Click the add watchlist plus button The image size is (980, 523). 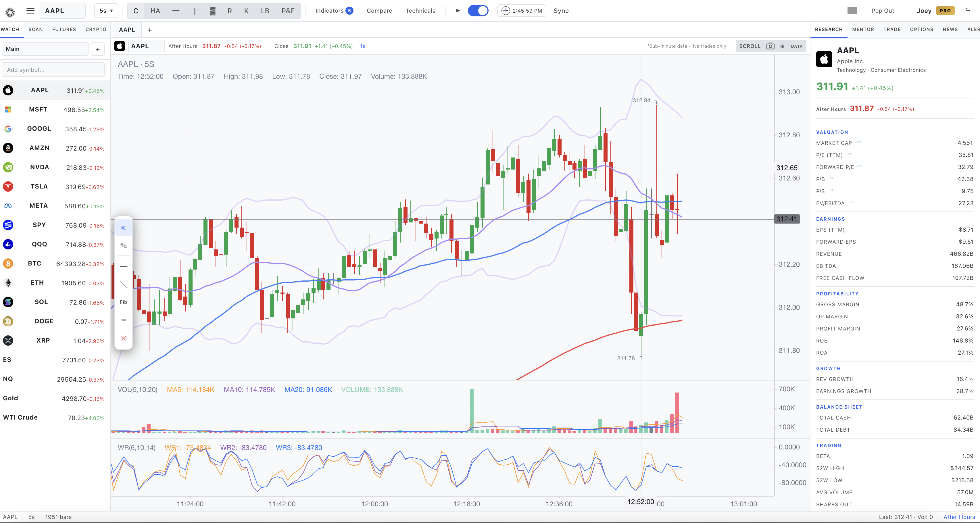pos(98,49)
